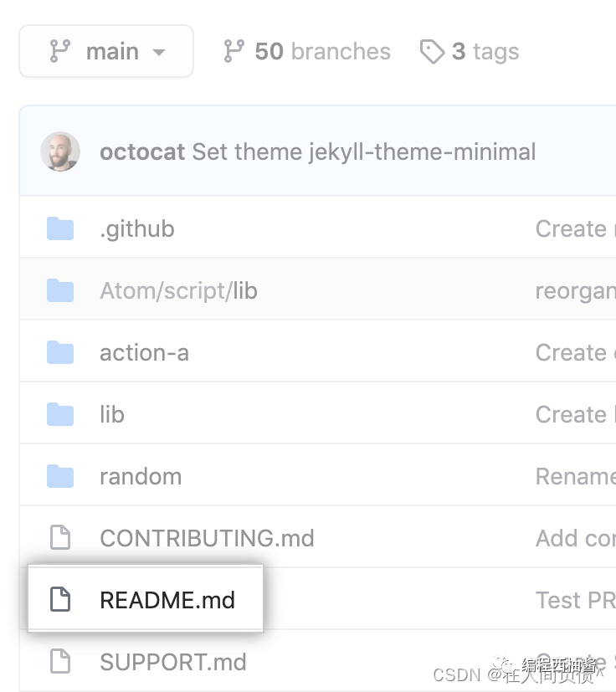Image resolution: width=616 pixels, height=692 pixels.
Task: Open the Atom/script/lib folder
Action: point(178,290)
